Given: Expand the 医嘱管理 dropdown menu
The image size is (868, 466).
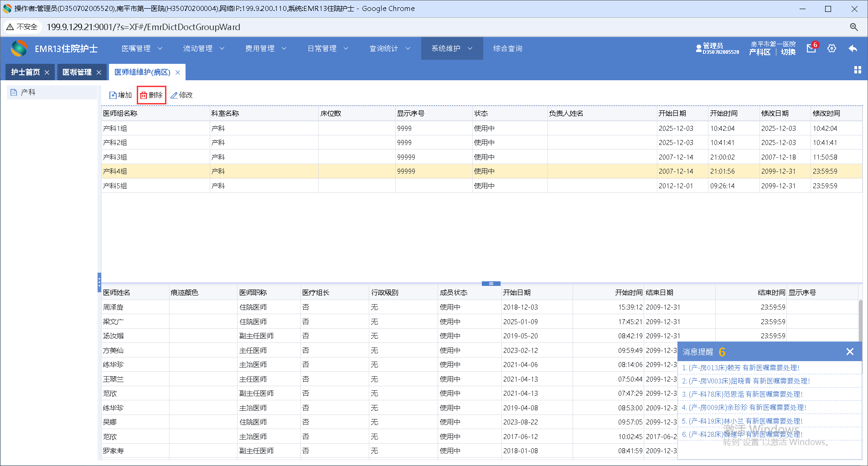Looking at the screenshot, I should point(141,48).
